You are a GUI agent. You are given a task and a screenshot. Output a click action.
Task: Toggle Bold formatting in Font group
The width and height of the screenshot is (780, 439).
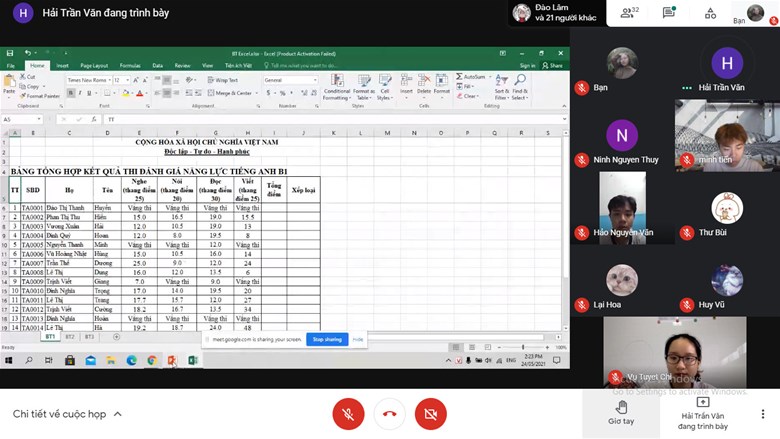(71, 93)
